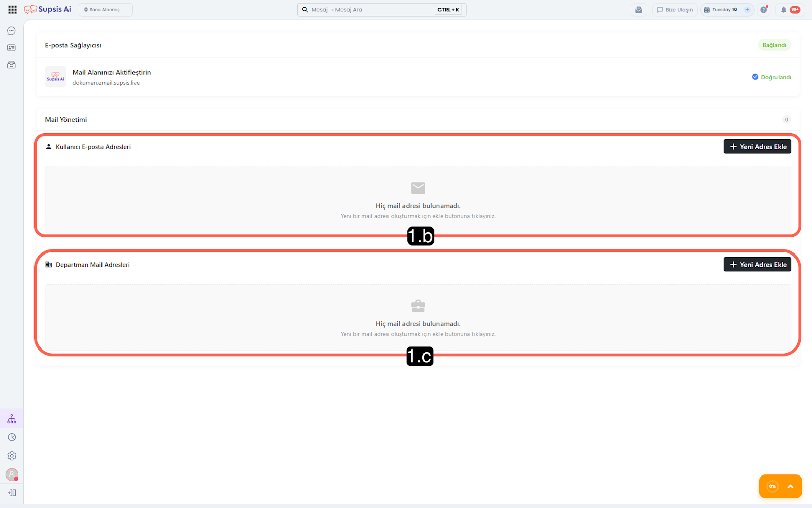Click the open-envelope mail icon in top bar
The image size is (812, 508).
click(x=639, y=10)
